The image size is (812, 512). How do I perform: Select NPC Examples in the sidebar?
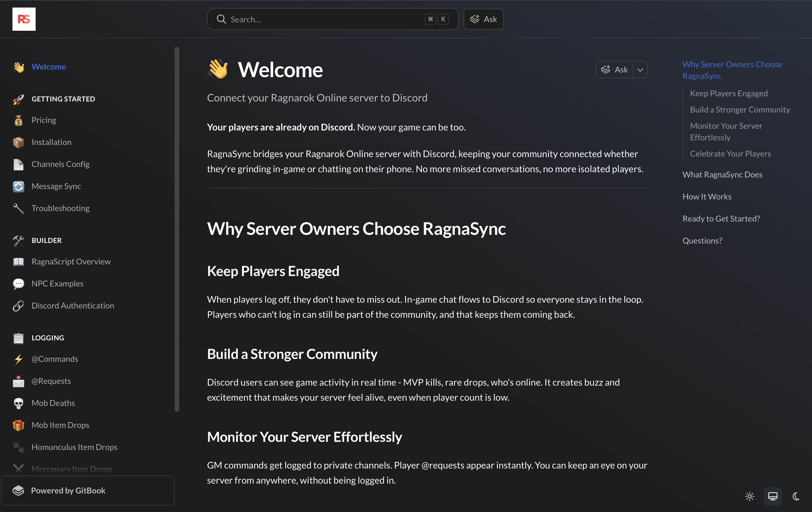tap(57, 284)
